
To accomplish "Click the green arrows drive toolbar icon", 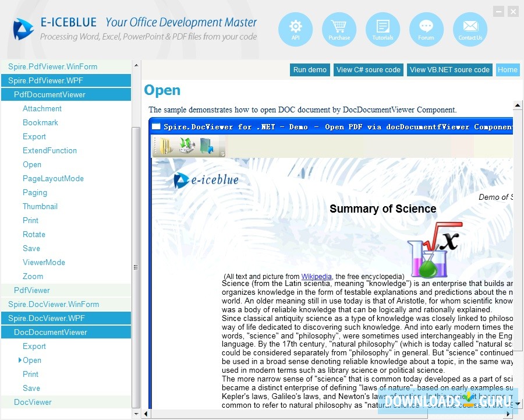I will tap(187, 146).
